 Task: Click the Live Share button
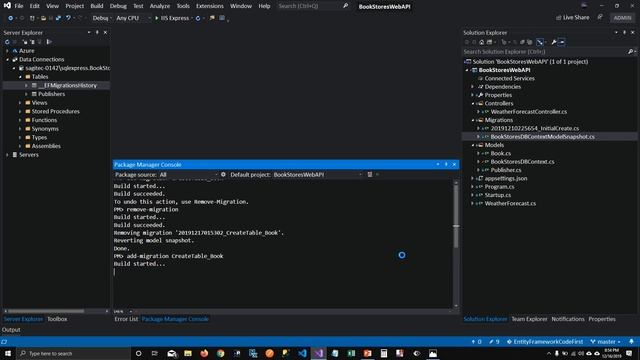[573, 18]
